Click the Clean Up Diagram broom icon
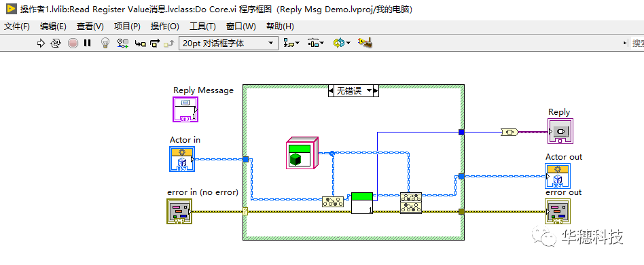Image resolution: width=644 pixels, height=265 pixels. [x=365, y=42]
